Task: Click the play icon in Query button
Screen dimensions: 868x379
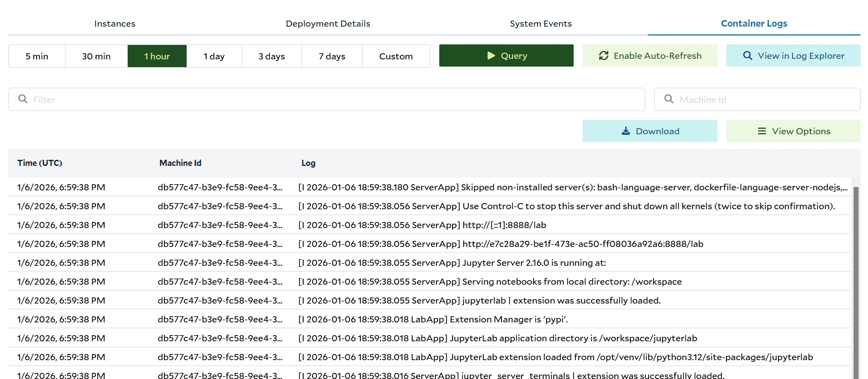Action: [x=491, y=55]
